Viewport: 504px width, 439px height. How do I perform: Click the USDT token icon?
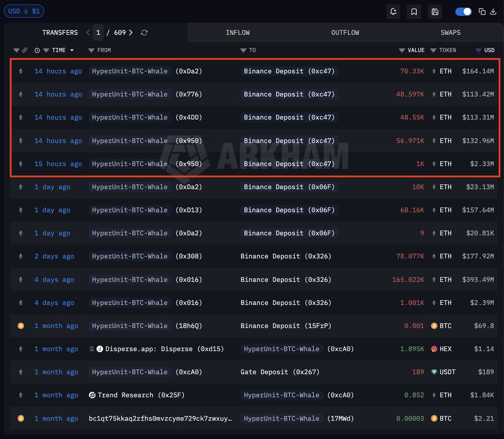pos(434,372)
